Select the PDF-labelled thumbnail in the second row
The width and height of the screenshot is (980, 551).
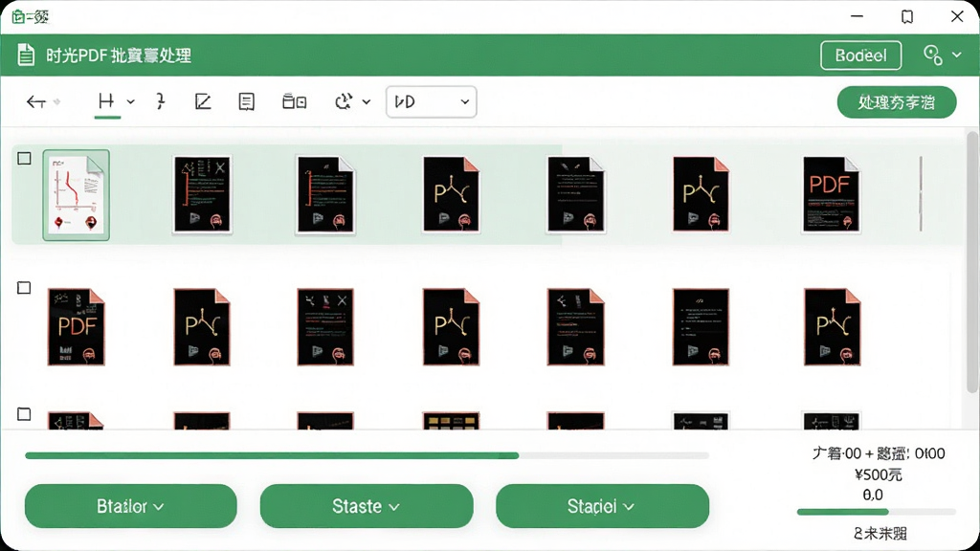77,327
